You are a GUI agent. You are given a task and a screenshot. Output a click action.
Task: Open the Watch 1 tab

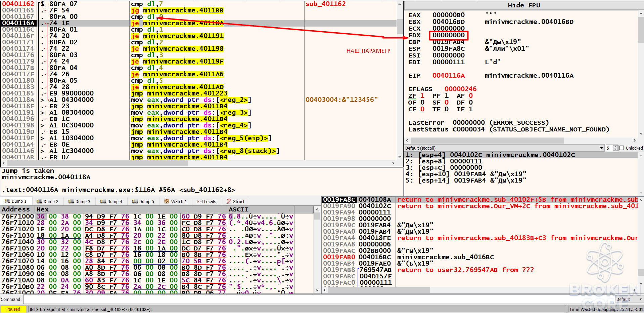[176, 201]
